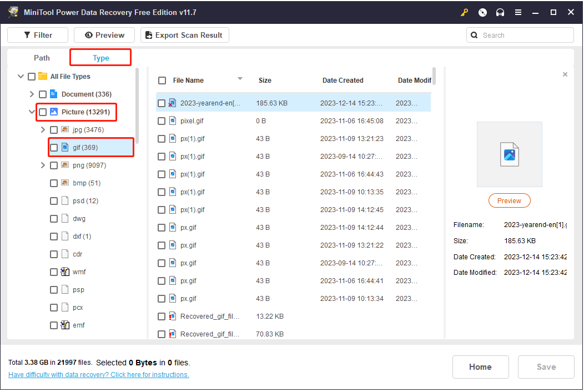The image size is (584, 392).
Task: Select the psd (12) tree item
Action: point(85,201)
